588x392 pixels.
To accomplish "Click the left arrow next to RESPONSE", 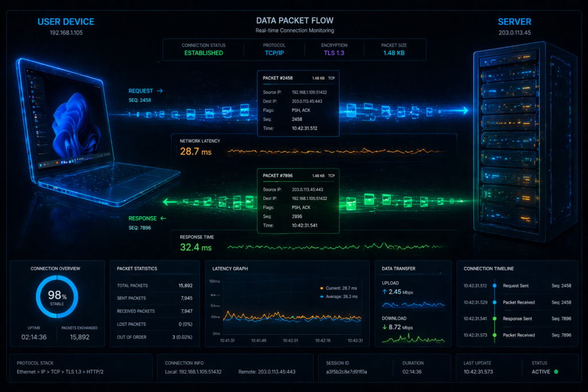I will 163,218.
